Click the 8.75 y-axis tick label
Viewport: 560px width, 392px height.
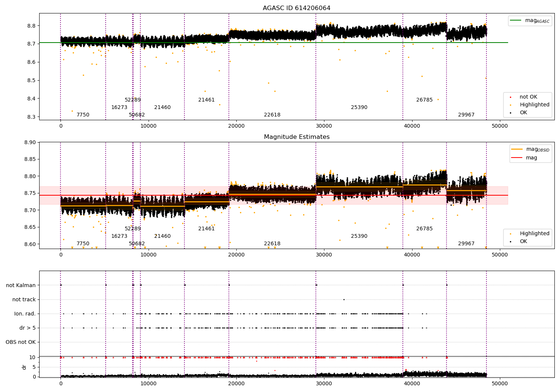pos(29,193)
